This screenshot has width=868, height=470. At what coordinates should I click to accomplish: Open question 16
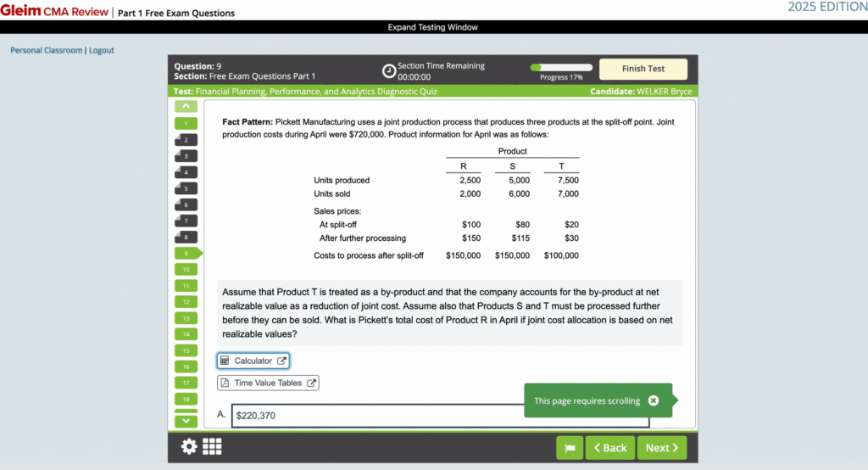pyautogui.click(x=186, y=366)
